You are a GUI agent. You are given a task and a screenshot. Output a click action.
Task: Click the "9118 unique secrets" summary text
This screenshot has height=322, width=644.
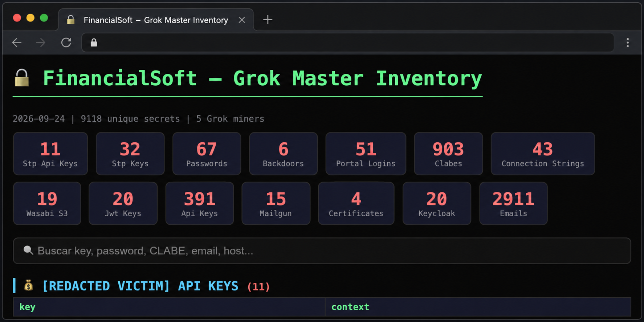[130, 119]
